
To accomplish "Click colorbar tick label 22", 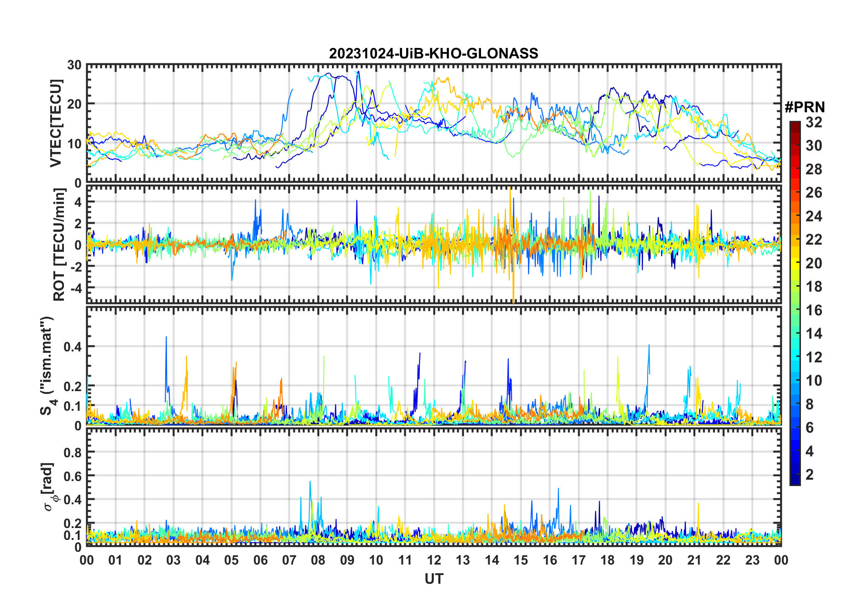I will point(814,240).
